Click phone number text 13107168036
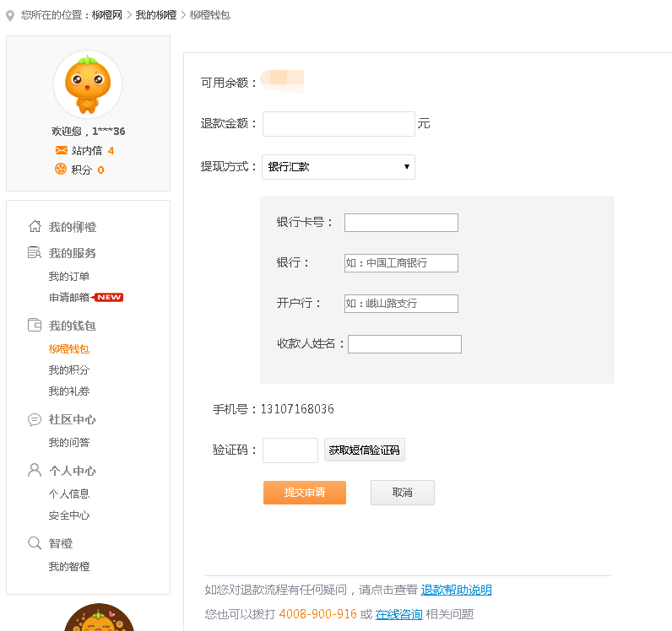The image size is (672, 631). point(297,409)
